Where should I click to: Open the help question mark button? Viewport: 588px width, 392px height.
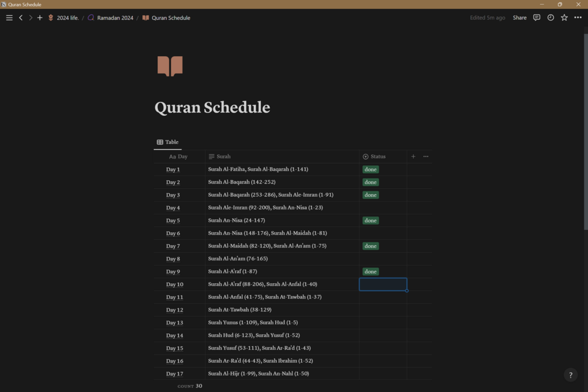point(570,375)
